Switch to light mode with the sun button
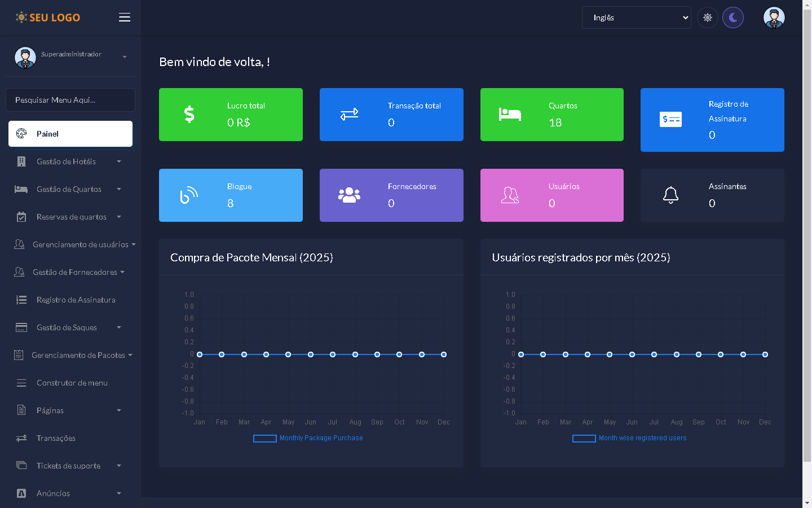Image resolution: width=812 pixels, height=508 pixels. [x=707, y=17]
